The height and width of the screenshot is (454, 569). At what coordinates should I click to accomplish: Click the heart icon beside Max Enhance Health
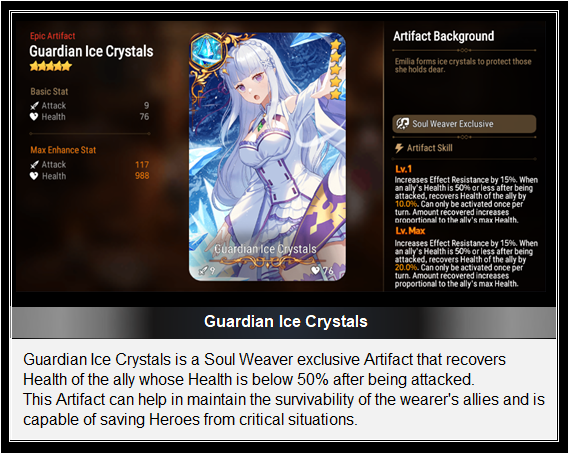click(34, 176)
